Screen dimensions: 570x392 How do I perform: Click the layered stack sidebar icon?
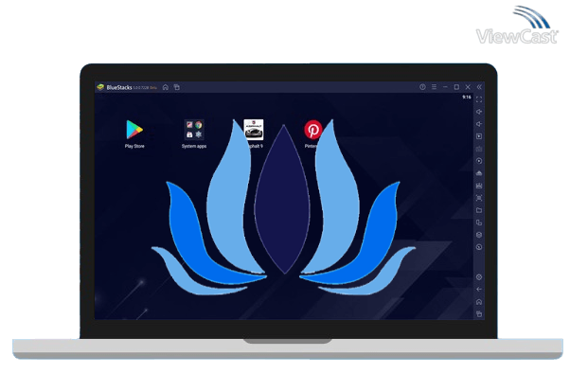(479, 235)
